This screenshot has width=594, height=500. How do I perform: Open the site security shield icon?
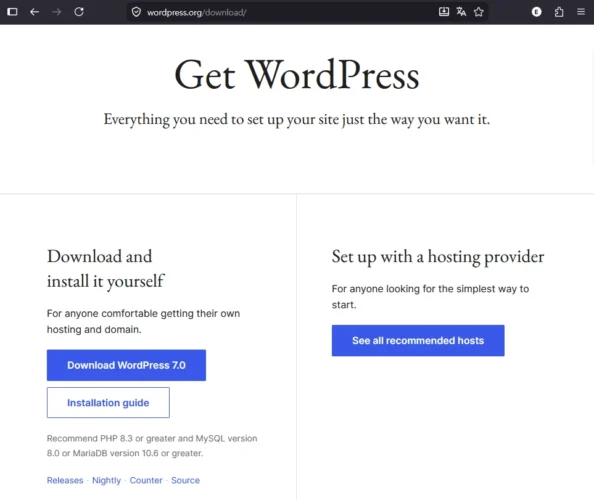136,12
